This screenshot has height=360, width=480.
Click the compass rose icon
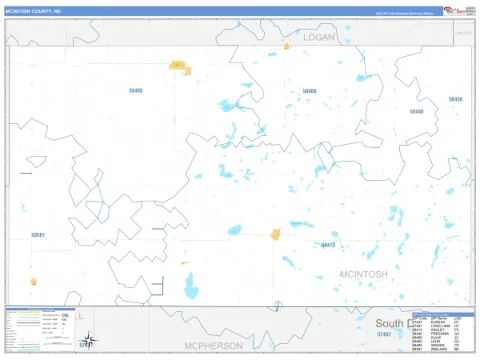(88, 340)
